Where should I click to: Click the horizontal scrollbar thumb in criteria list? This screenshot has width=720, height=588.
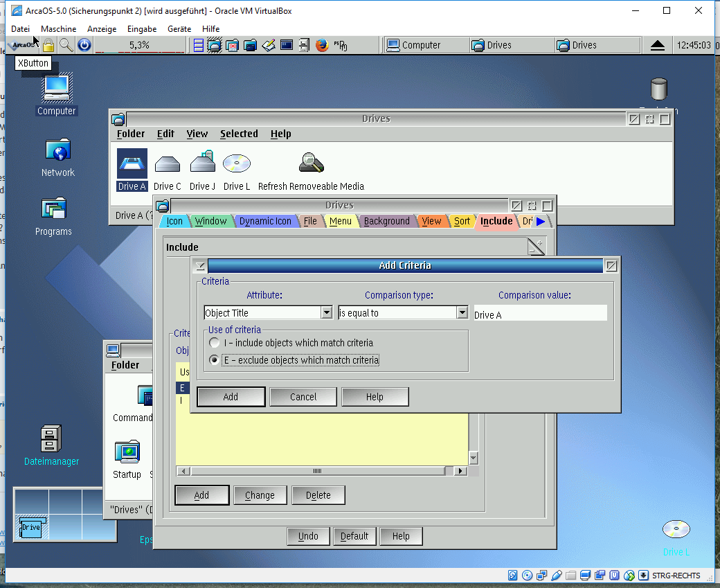317,471
